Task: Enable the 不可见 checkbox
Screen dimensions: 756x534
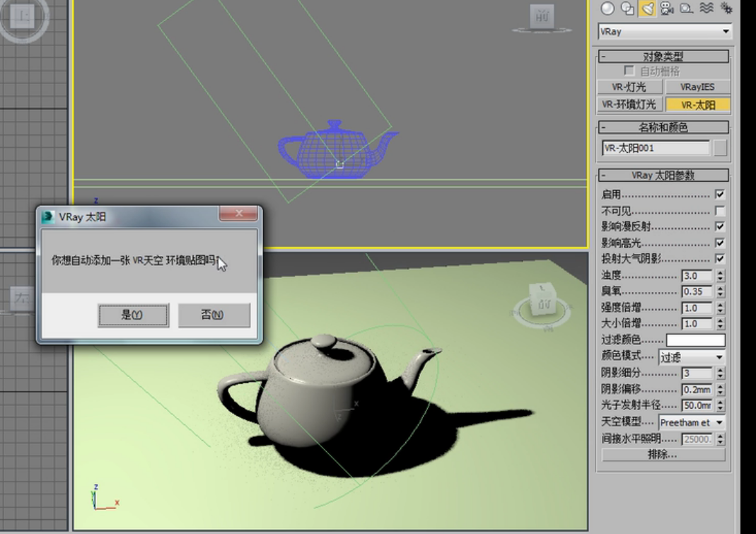Action: click(x=720, y=211)
